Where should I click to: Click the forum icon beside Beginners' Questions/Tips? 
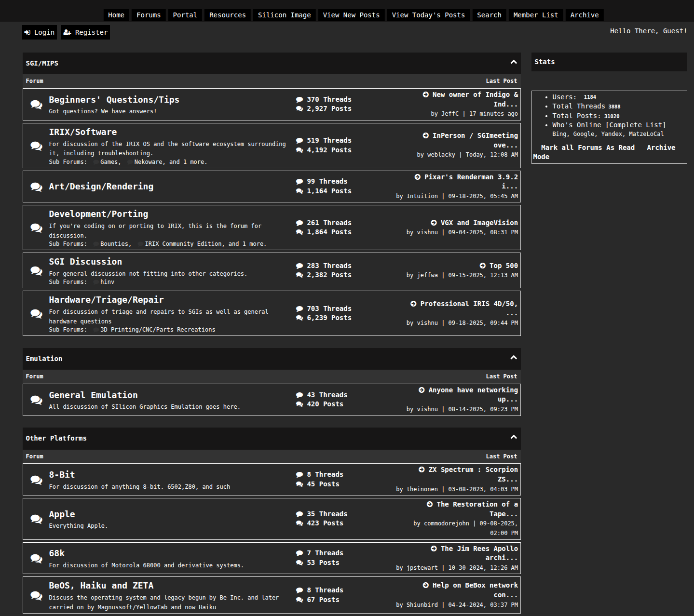36,105
